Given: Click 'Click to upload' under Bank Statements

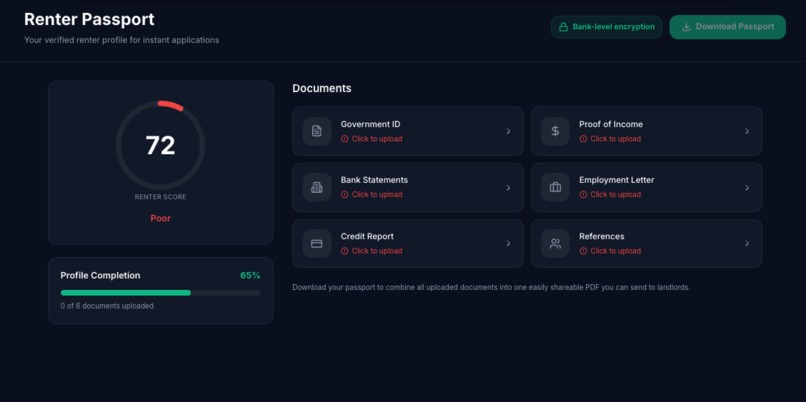Looking at the screenshot, I should click(x=377, y=194).
